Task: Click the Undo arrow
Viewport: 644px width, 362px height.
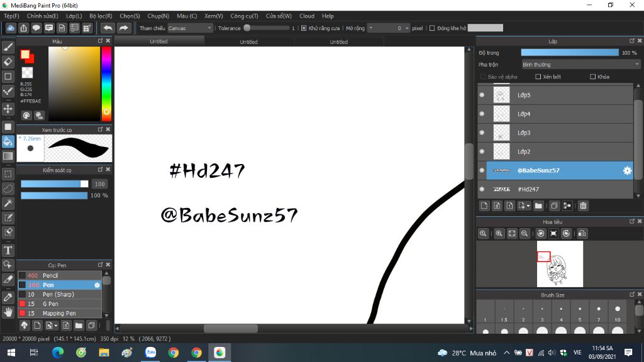Action: pyautogui.click(x=108, y=28)
